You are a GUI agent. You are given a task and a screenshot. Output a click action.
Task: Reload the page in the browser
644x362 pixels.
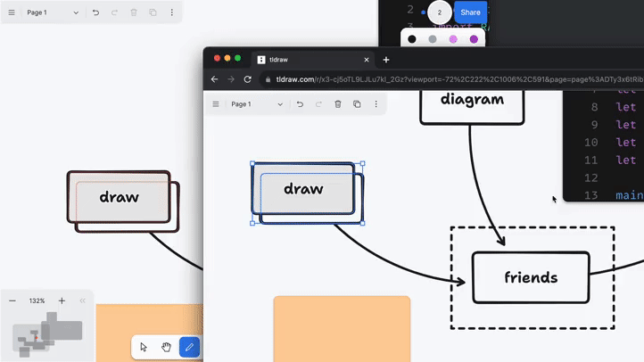[x=247, y=79]
